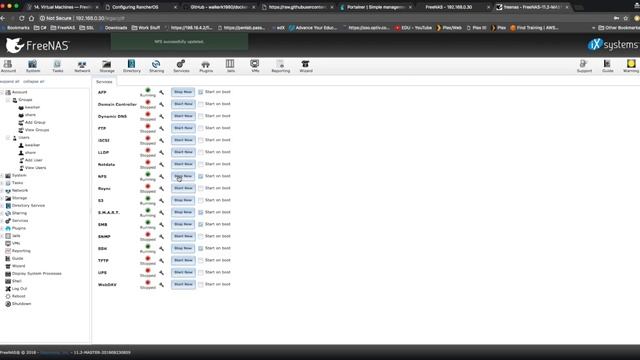Open the VMs toolbar icon
This screenshot has width=640, height=360.
tap(255, 66)
